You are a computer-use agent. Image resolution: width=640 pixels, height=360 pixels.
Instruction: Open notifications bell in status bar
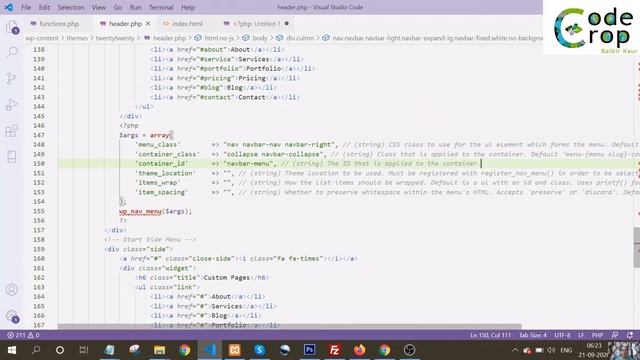(x=630, y=335)
